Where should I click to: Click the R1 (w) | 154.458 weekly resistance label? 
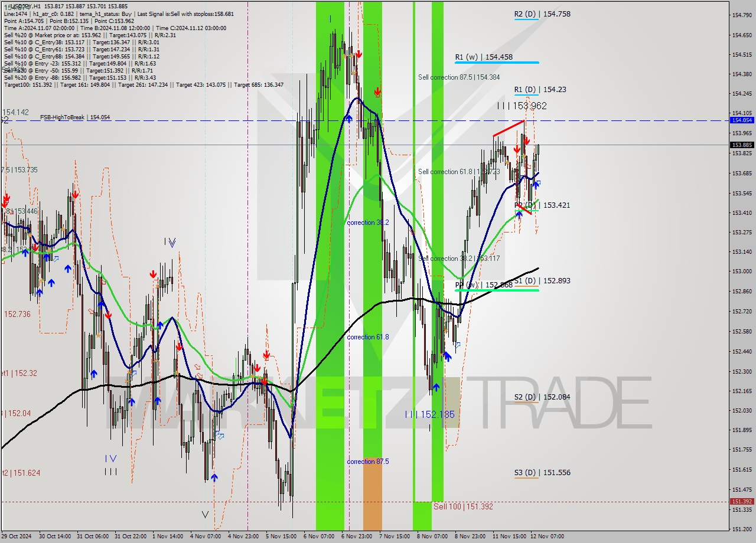pos(484,57)
